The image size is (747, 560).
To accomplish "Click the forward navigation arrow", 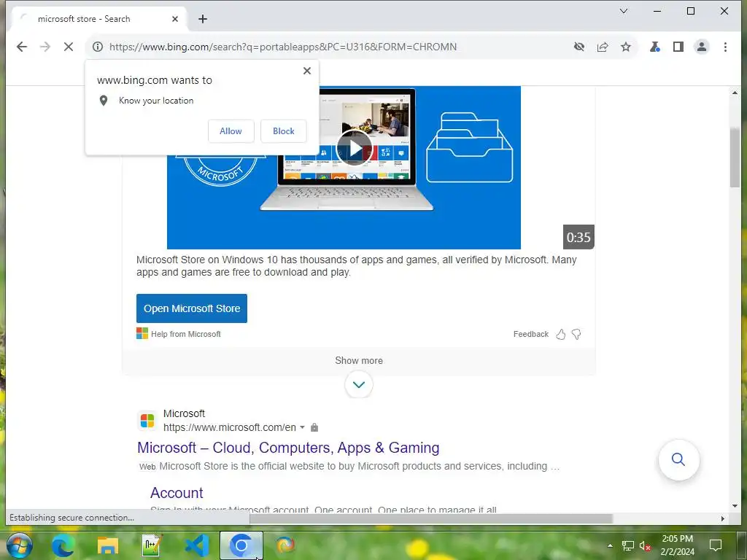I will click(x=44, y=47).
